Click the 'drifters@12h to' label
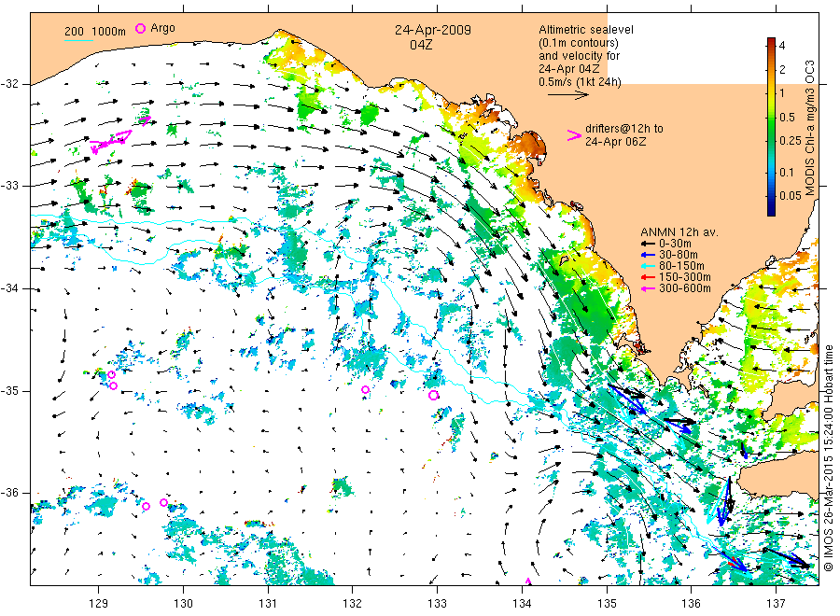 tap(624, 129)
